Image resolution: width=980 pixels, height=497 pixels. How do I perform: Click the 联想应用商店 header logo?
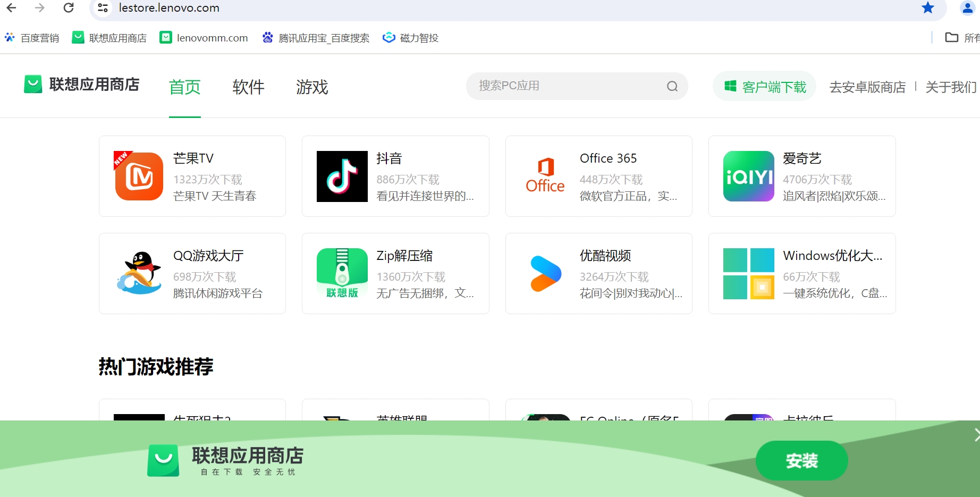82,84
